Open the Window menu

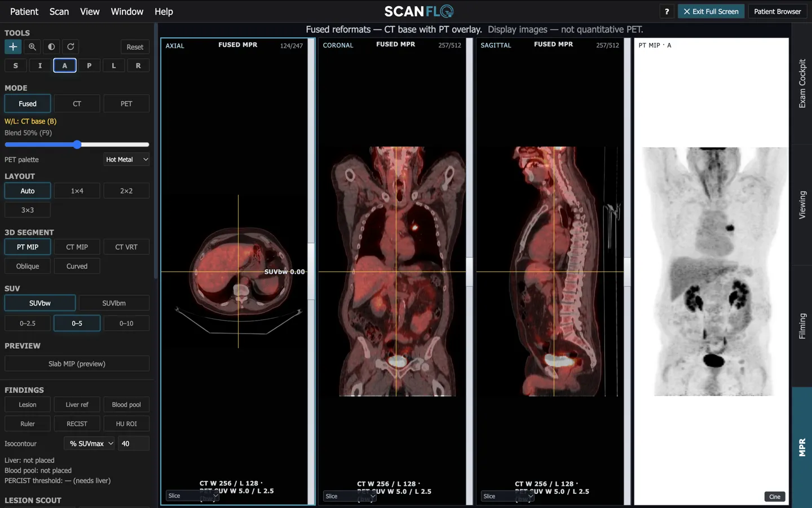tap(127, 11)
